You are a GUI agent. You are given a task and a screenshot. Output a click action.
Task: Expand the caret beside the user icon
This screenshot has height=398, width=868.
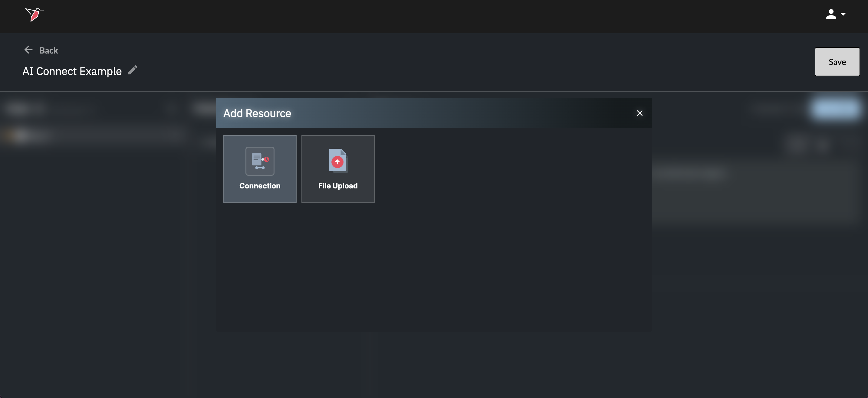843,14
